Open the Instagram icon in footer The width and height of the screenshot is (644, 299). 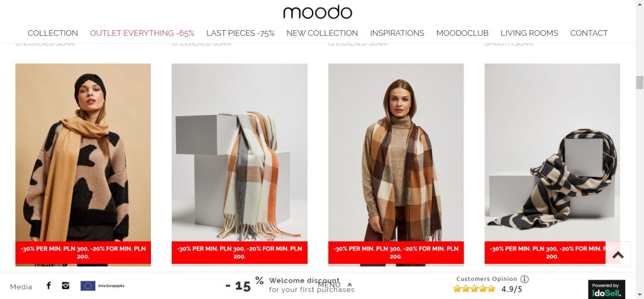coord(65,285)
